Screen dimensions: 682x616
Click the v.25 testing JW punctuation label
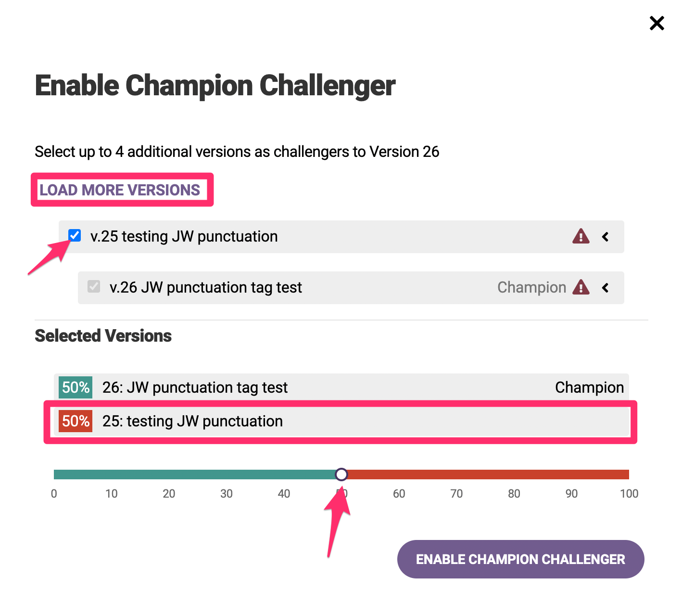coord(184,236)
